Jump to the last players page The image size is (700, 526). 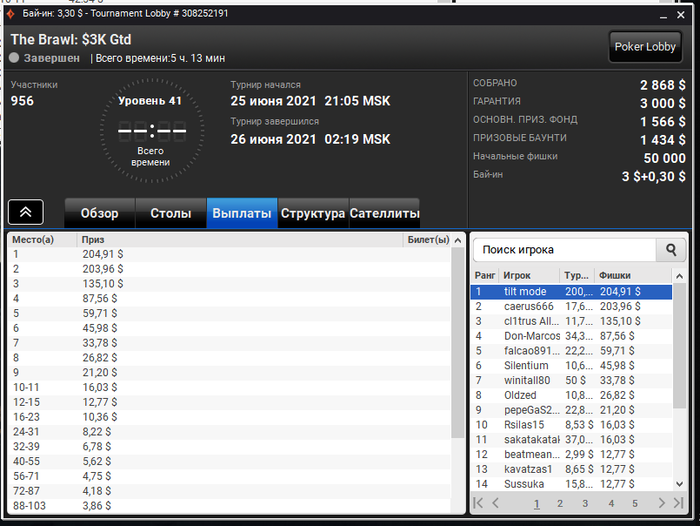click(679, 503)
